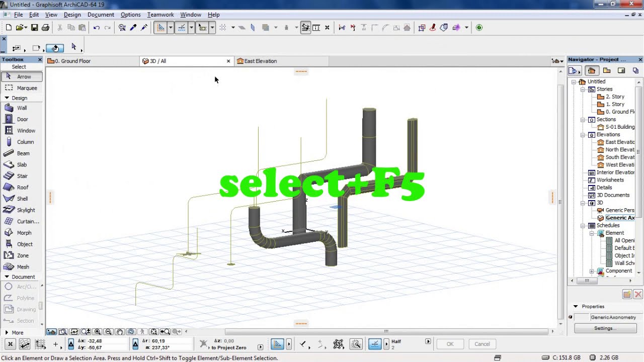Expand the More toolbox section
Viewport: 644px width, 362px height.
click(x=7, y=332)
